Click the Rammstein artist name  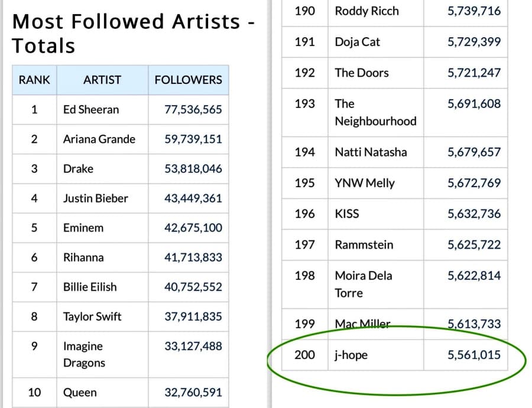coord(364,244)
